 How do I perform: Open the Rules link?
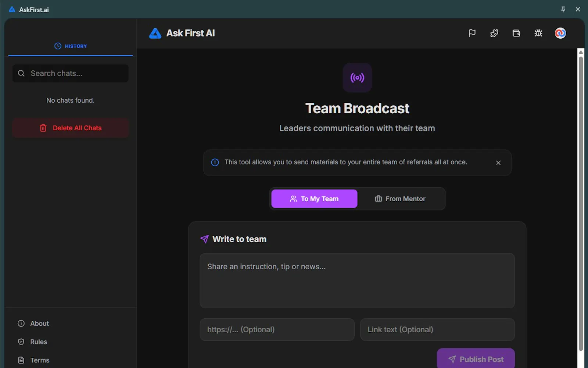[32, 342]
